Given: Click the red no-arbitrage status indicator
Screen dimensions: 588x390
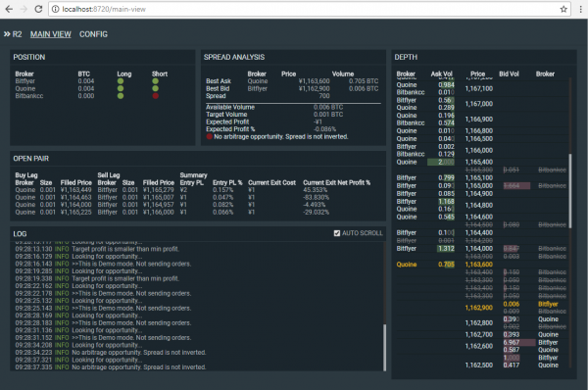Looking at the screenshot, I should click(x=210, y=136).
